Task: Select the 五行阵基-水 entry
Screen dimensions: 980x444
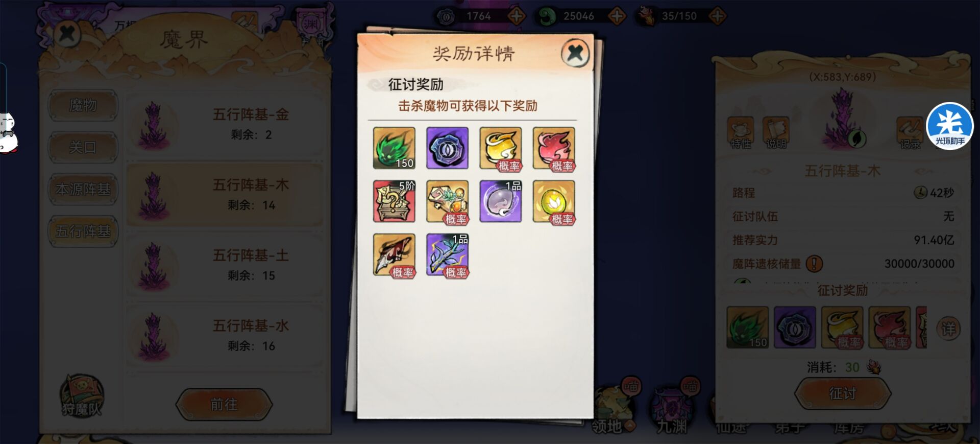Action: pos(225,336)
